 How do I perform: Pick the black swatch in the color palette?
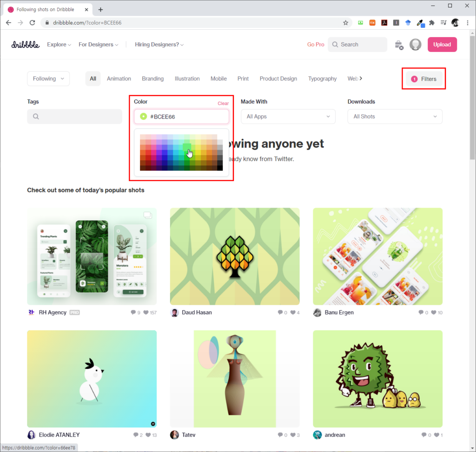click(220, 168)
